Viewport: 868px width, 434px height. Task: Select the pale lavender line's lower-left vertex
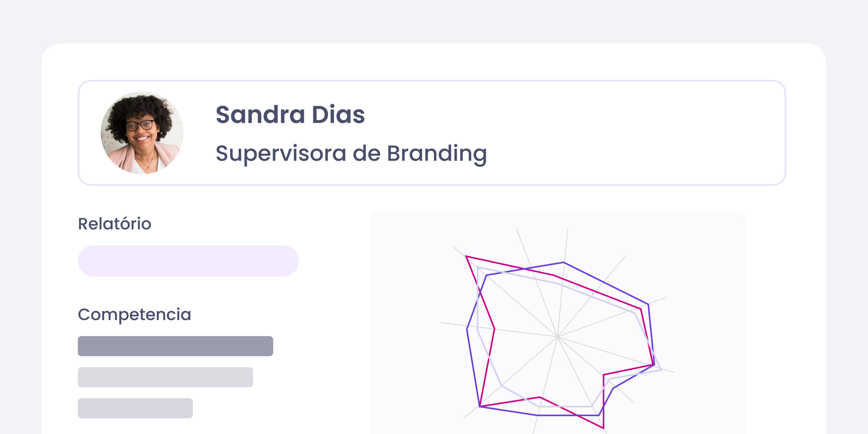501,385
